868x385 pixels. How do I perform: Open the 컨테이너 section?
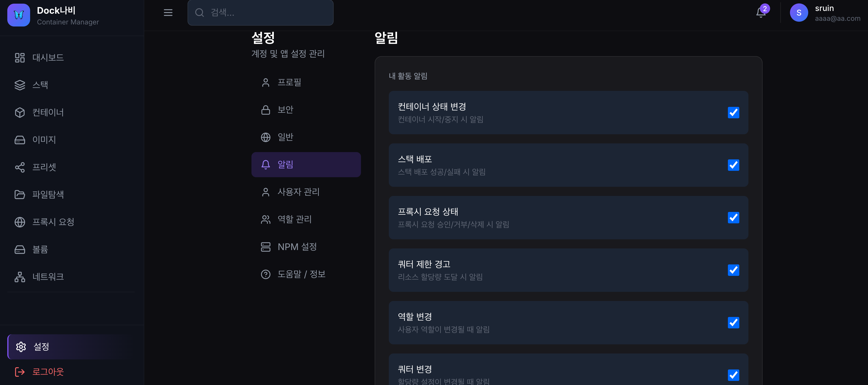(x=20, y=112)
